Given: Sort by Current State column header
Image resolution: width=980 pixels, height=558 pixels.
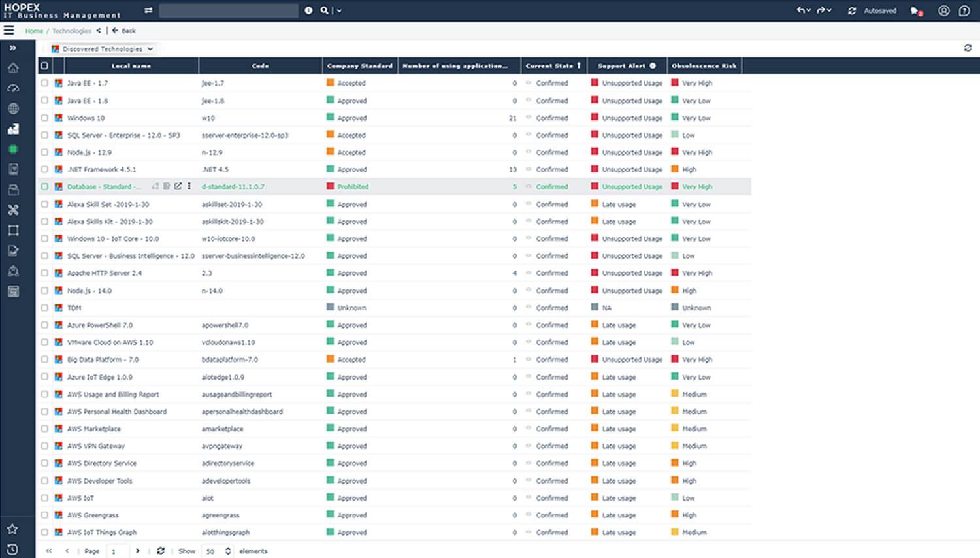Looking at the screenshot, I should pos(553,65).
